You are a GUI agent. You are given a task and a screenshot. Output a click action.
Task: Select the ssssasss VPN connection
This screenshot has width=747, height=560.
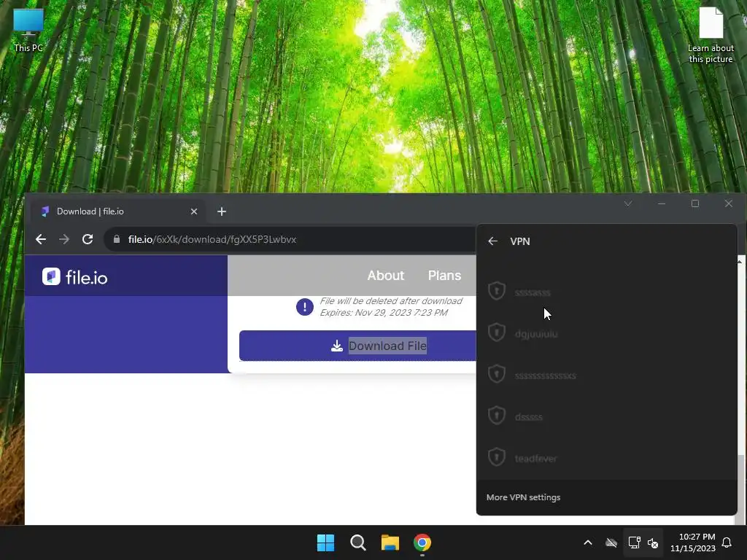pos(606,291)
